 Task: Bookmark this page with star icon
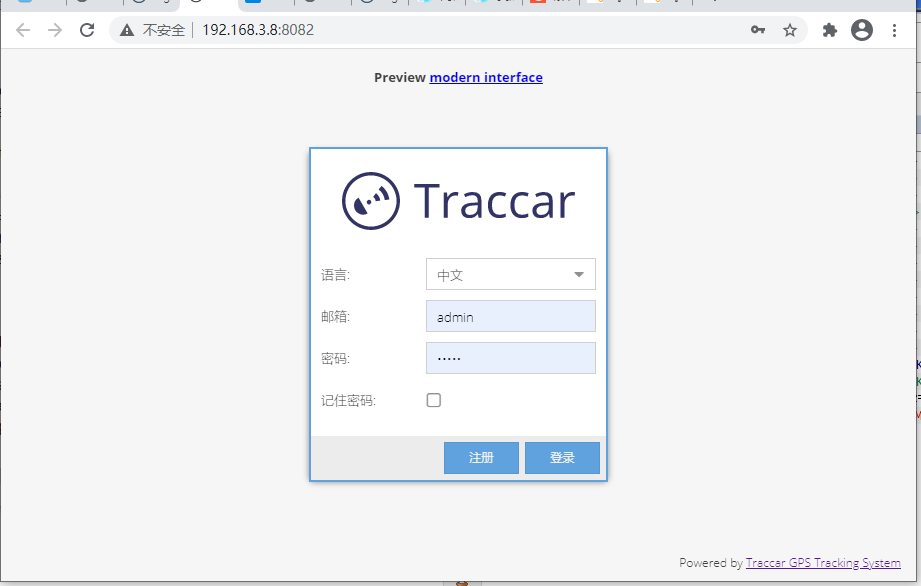pos(790,30)
